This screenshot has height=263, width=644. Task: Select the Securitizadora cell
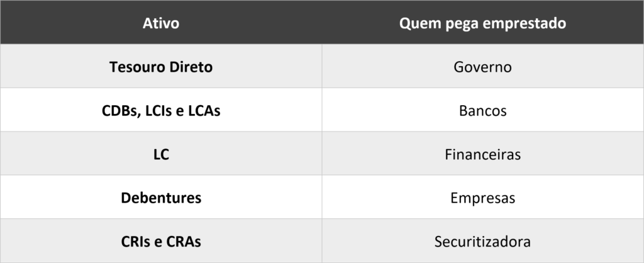pyautogui.click(x=482, y=242)
